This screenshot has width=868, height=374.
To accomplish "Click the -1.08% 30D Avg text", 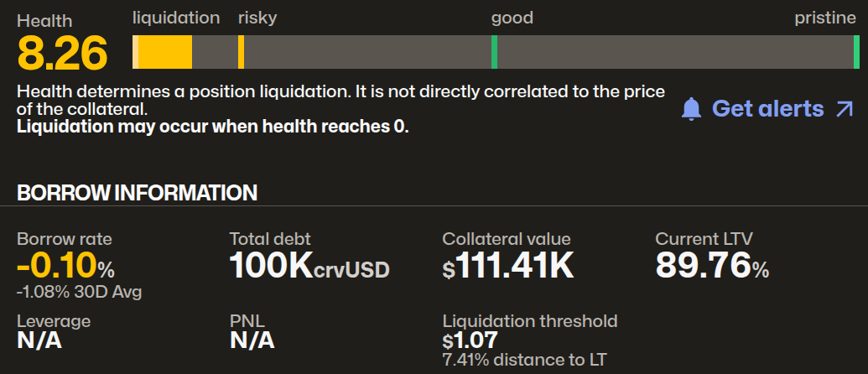I will coord(79,292).
